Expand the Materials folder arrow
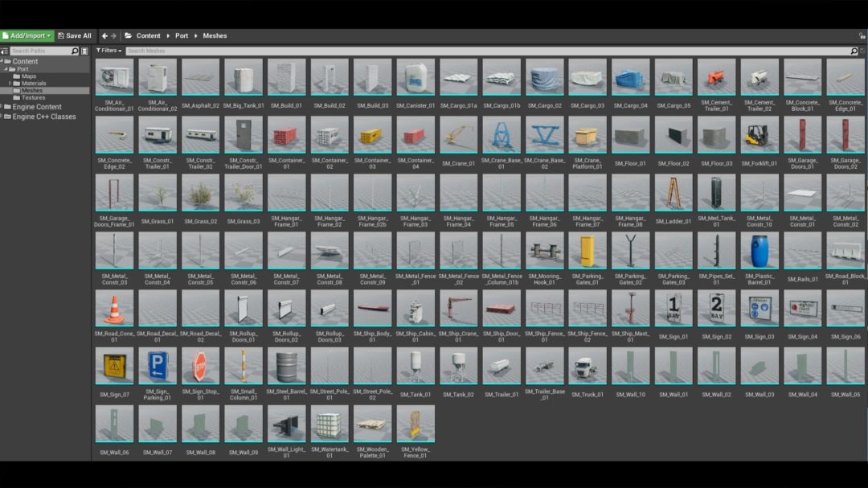868x488 pixels. click(x=10, y=84)
